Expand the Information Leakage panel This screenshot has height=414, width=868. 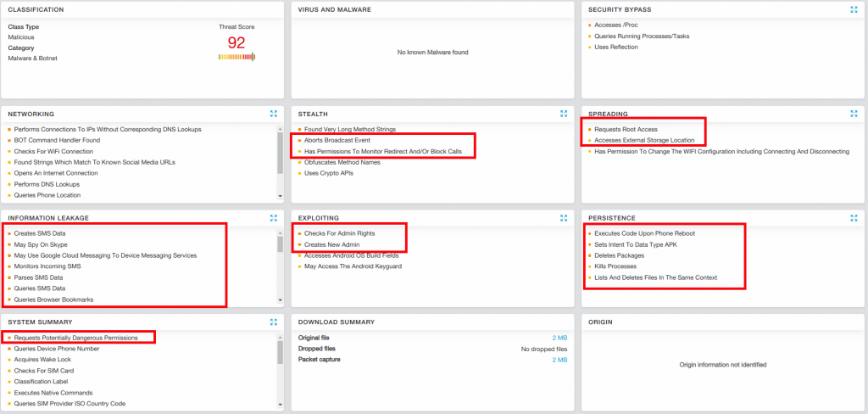pos(273,218)
